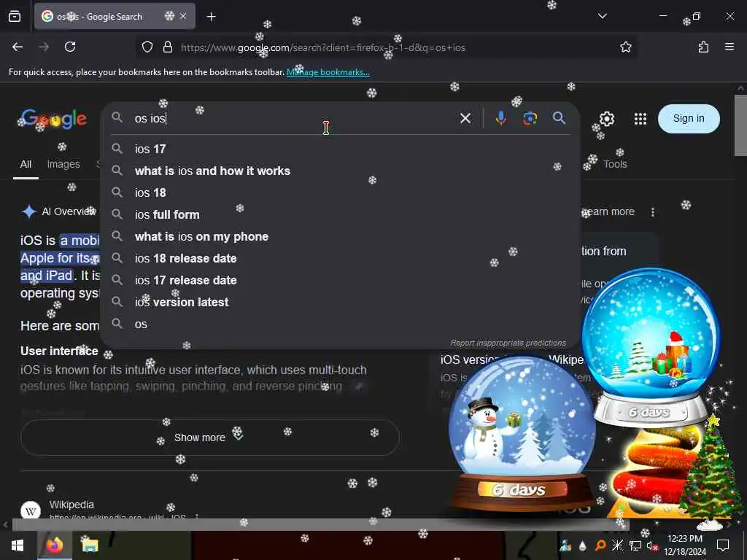Click the snowflake tray icon
Screen dimensions: 747x560
pos(617,545)
